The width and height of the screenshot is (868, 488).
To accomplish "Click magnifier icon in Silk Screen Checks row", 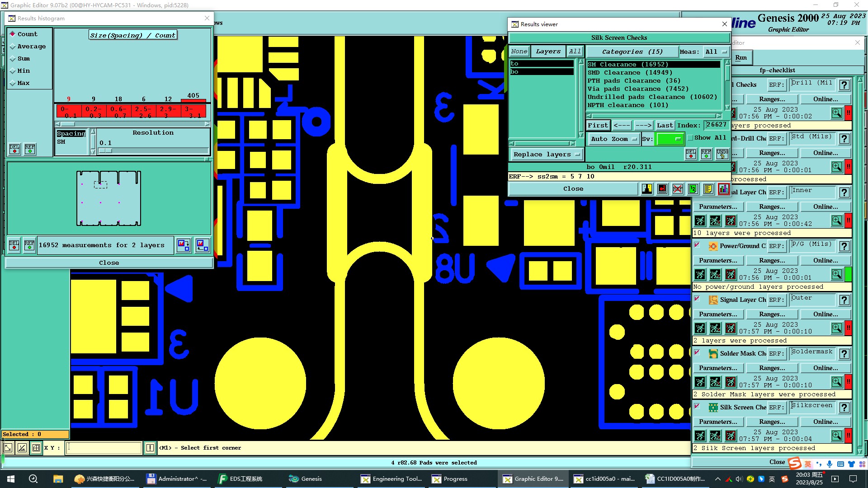I will point(836,436).
